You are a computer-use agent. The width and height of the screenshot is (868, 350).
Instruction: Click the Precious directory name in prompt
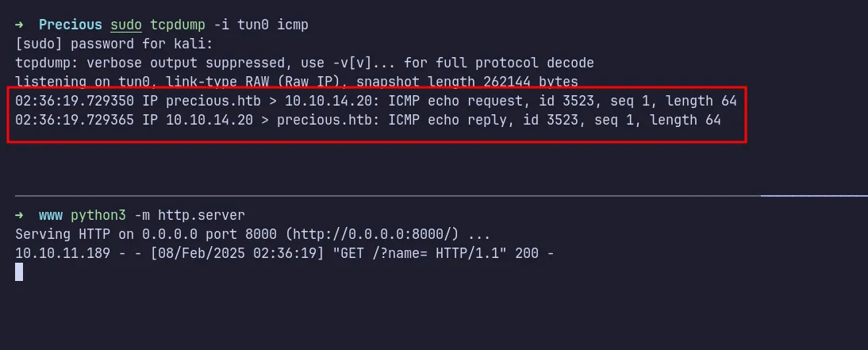pyautogui.click(x=70, y=25)
